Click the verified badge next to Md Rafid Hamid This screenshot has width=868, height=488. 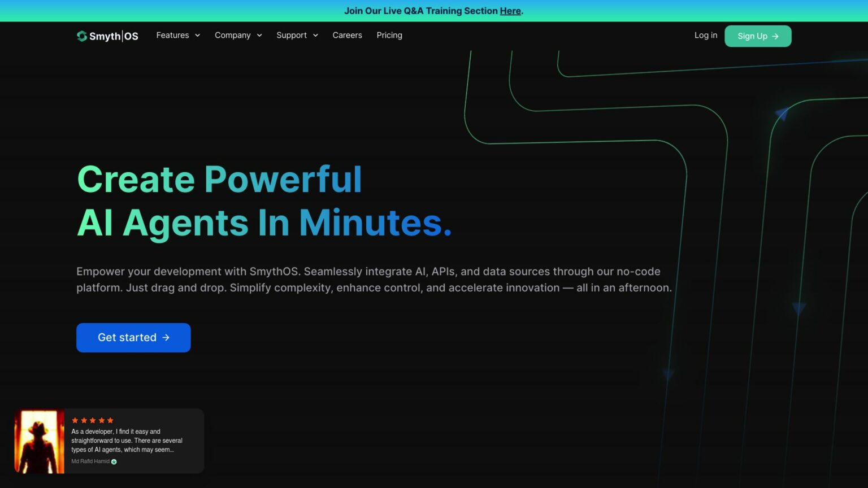coord(113,461)
